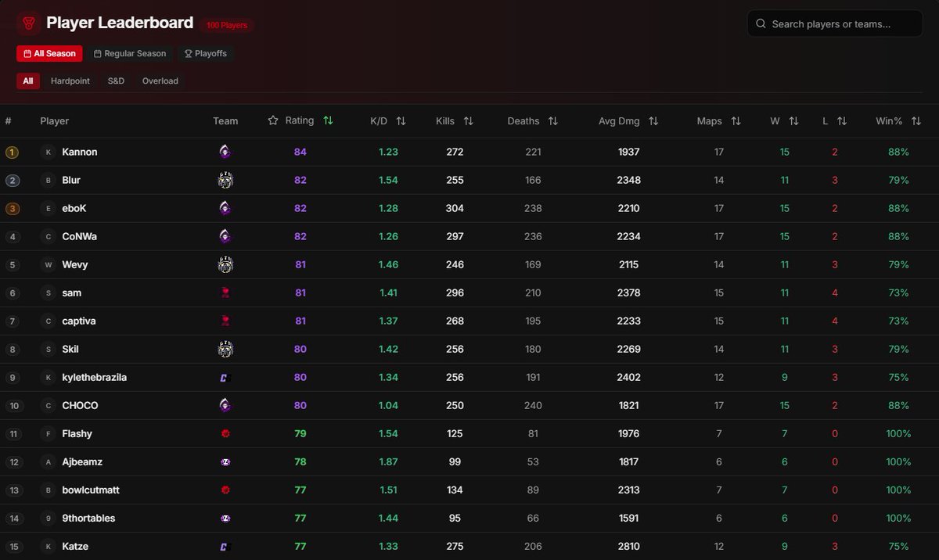Screen dimensions: 939x560
Task: Sort K/D column via arrows icon
Action: point(401,121)
